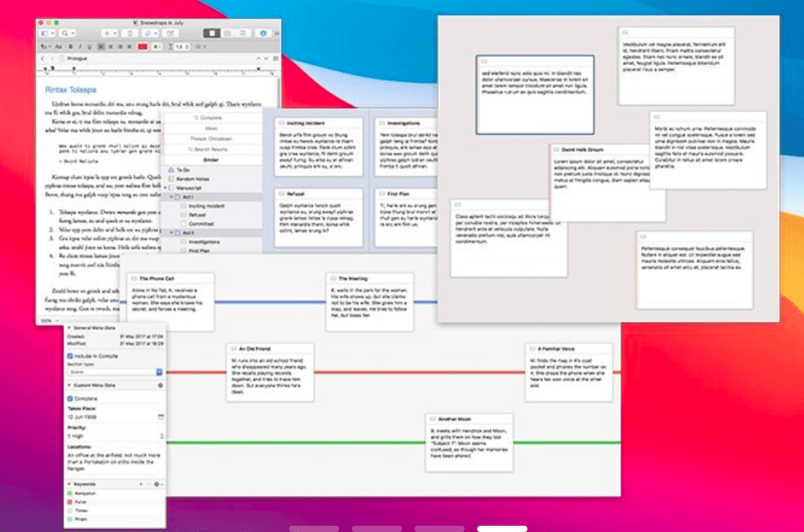Open the list style dropdown in format bar

(201, 47)
